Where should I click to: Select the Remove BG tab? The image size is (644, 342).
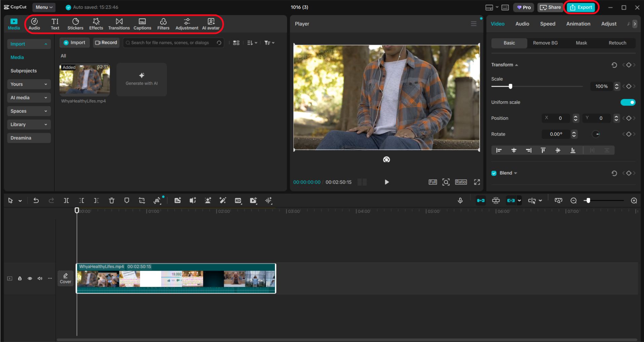tap(545, 43)
